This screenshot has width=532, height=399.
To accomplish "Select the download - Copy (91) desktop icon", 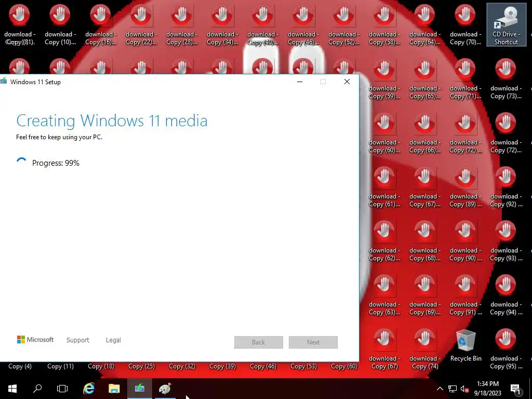I will pyautogui.click(x=465, y=295).
